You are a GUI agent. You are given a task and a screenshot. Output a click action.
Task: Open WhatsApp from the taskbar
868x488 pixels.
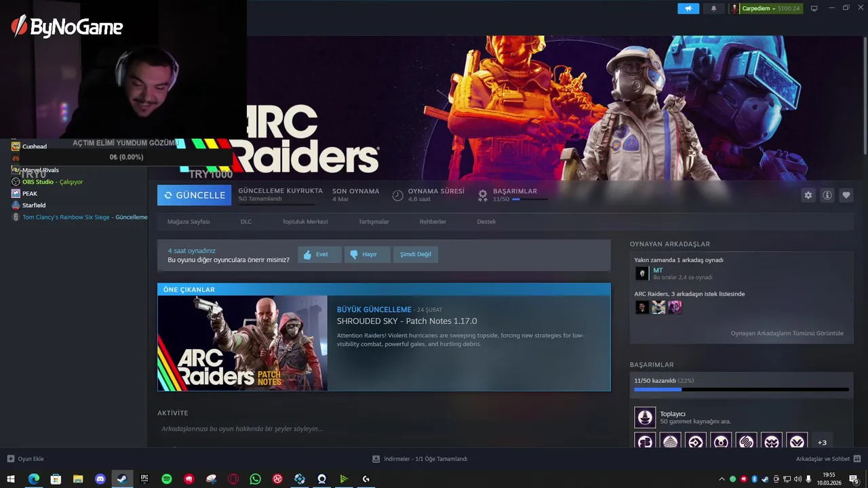(255, 479)
